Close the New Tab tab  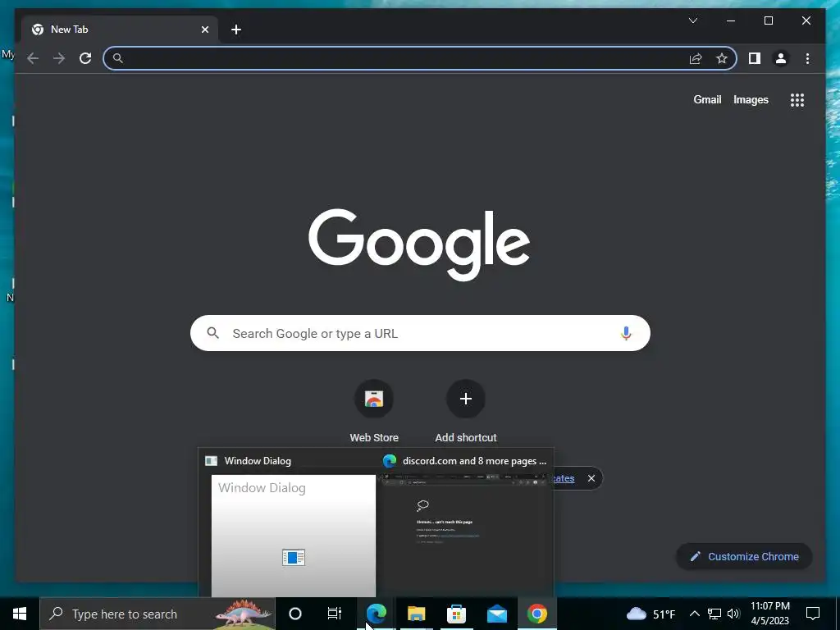tap(204, 30)
